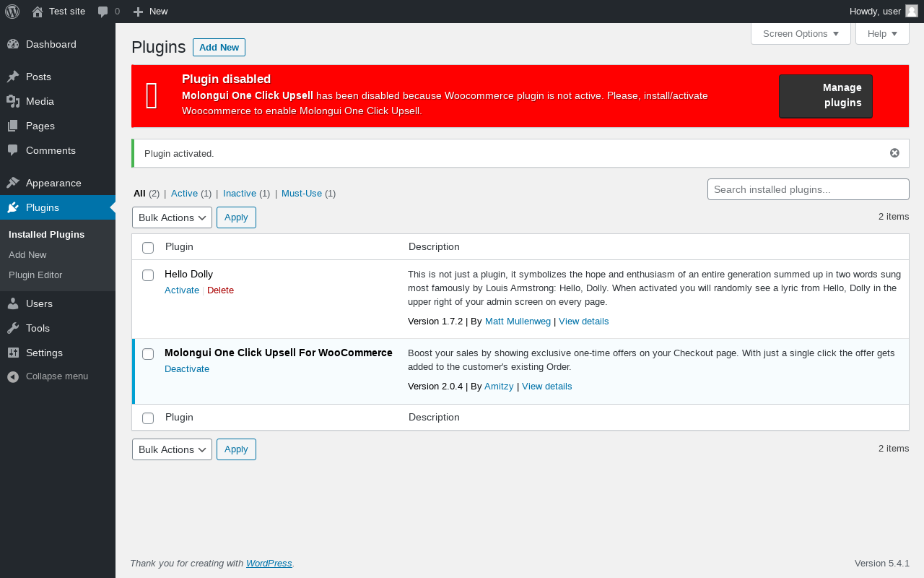Click the Plugins plug icon in sidebar
Viewport: 924px width, 578px height.
pos(13,207)
